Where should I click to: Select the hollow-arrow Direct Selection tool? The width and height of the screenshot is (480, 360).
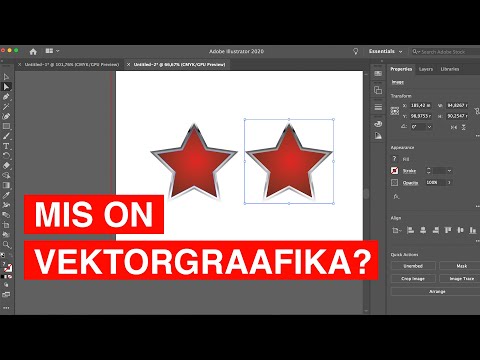pos(6,77)
